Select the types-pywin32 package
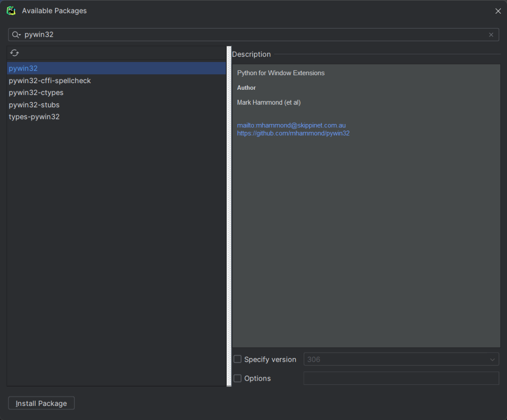 pyautogui.click(x=116, y=117)
